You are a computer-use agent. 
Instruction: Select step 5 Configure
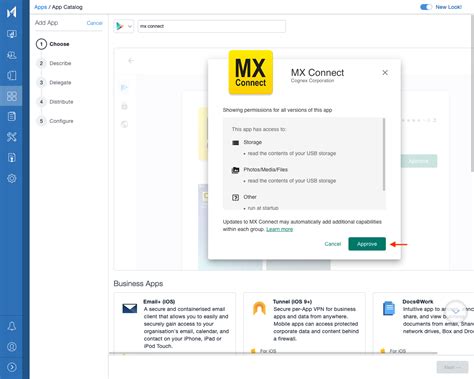(56, 121)
